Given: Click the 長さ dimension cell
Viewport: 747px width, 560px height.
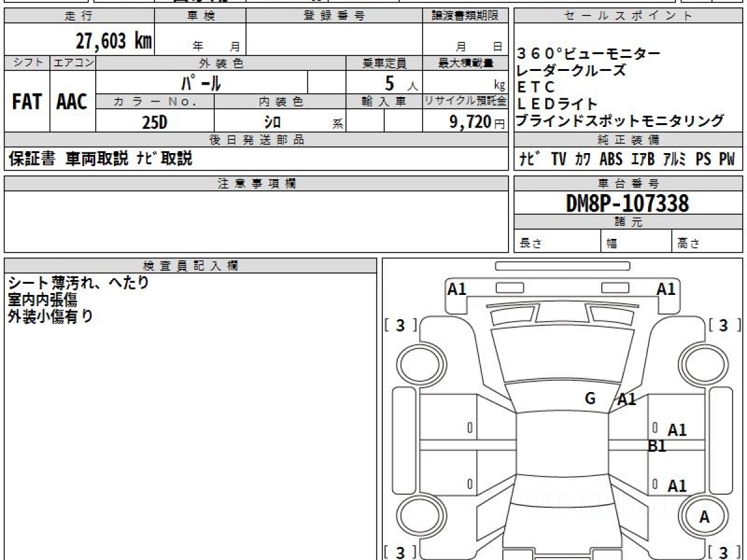Looking at the screenshot, I should (557, 241).
